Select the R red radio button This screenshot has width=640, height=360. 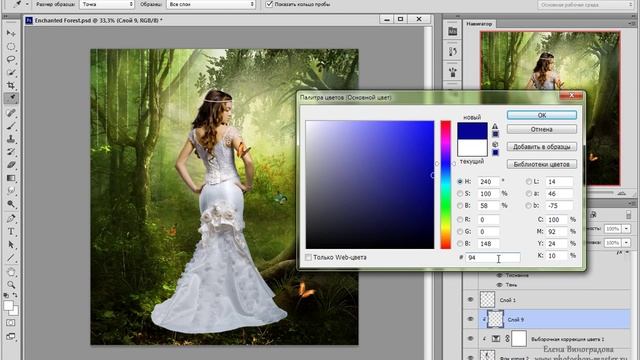[460, 220]
